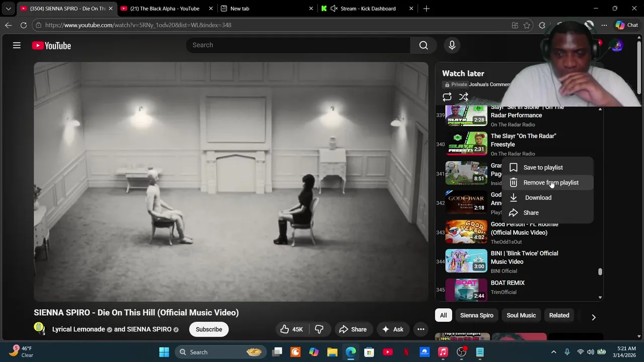Play Slayr Set In Stone playlist thumbnail

point(466,115)
